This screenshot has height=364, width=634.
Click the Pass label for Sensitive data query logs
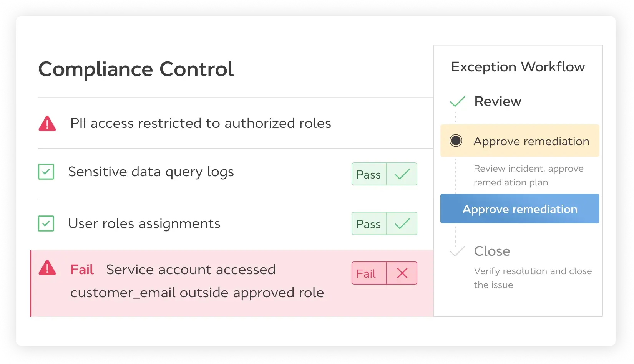point(368,174)
